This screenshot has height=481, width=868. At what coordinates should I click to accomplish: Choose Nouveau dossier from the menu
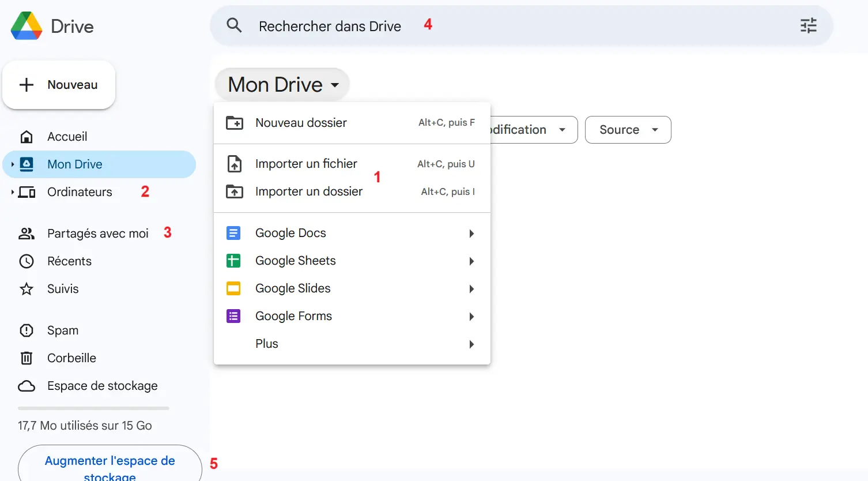301,122
